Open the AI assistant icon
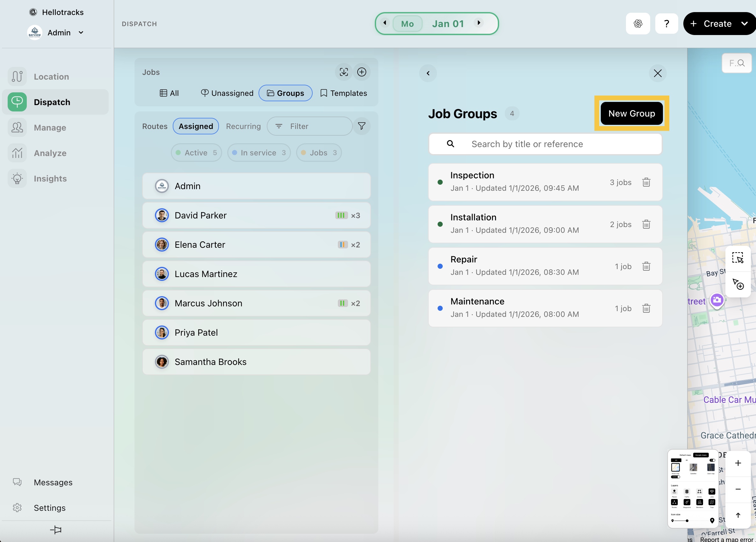 point(638,24)
